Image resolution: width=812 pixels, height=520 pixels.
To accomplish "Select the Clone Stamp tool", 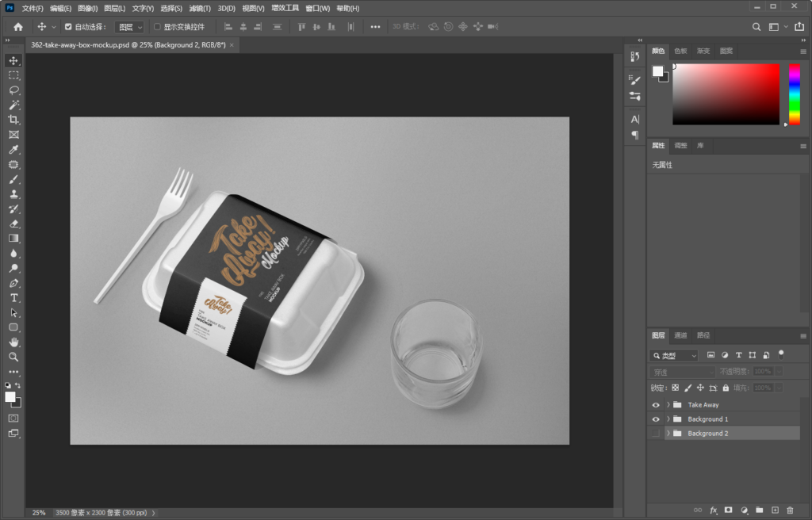I will (x=13, y=194).
